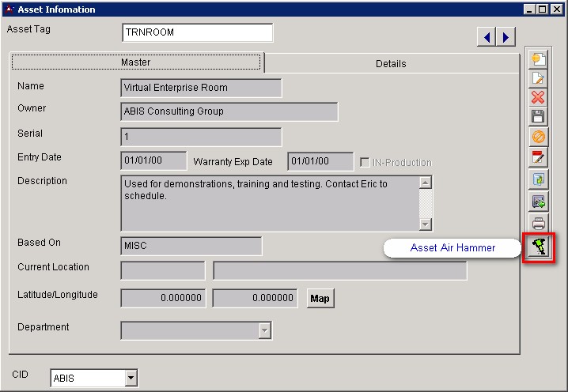Click the notes icon with red header
This screenshot has width=568, height=392.
(538, 158)
